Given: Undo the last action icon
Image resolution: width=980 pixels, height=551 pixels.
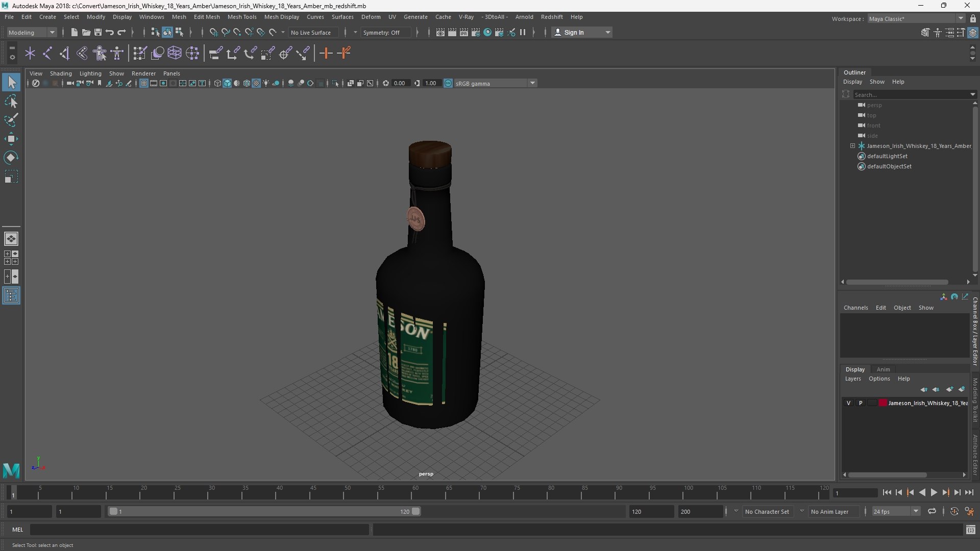Looking at the screenshot, I should (109, 32).
